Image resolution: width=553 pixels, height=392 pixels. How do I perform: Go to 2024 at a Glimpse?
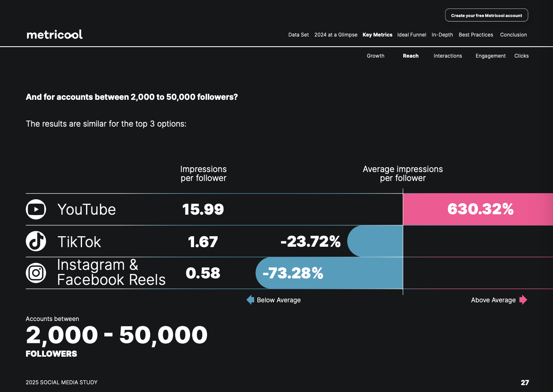pyautogui.click(x=336, y=35)
